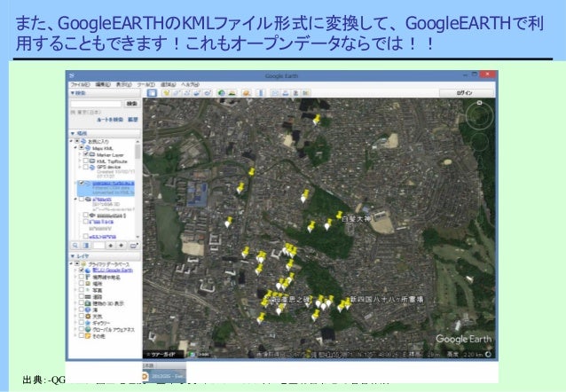Click the Add Image Overlay icon
The width and height of the screenshot is (566, 392).
coord(198,93)
